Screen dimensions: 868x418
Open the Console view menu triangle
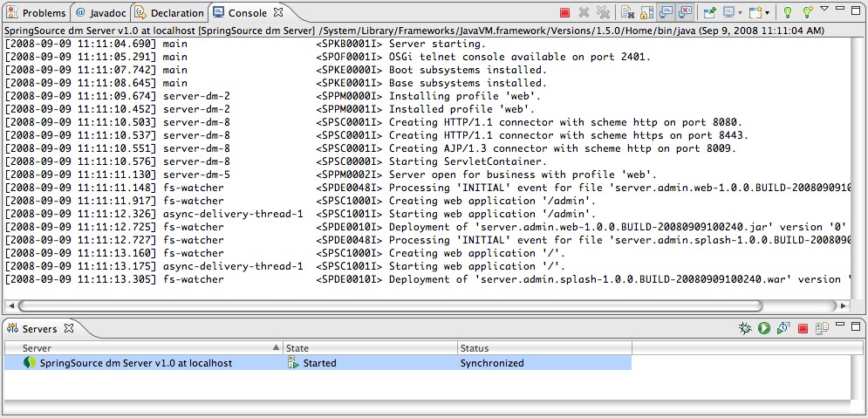pyautogui.click(x=824, y=9)
